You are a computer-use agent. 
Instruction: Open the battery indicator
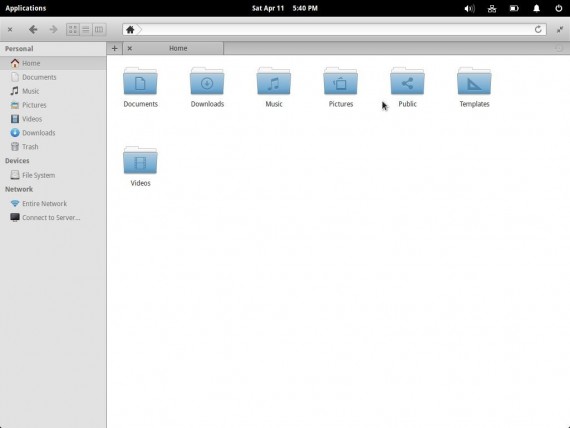514,8
